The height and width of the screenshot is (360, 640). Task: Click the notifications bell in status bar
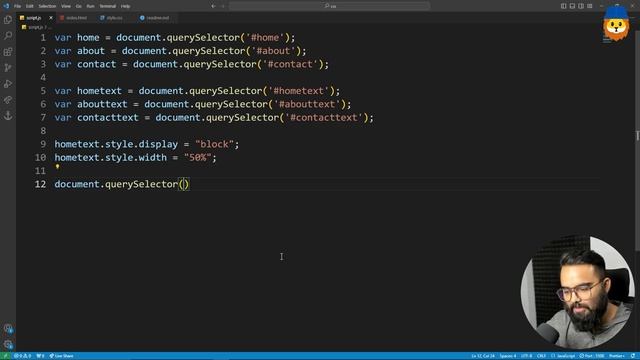tap(633, 356)
